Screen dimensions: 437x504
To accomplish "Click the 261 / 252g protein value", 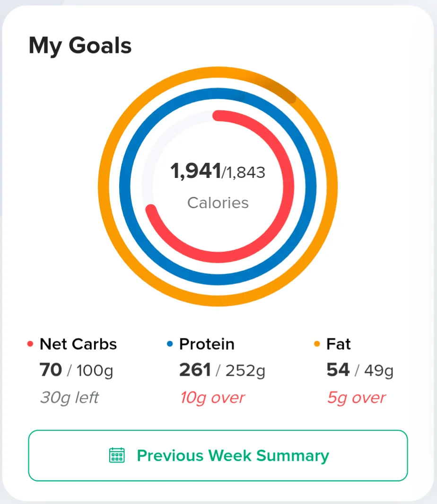I will [222, 370].
